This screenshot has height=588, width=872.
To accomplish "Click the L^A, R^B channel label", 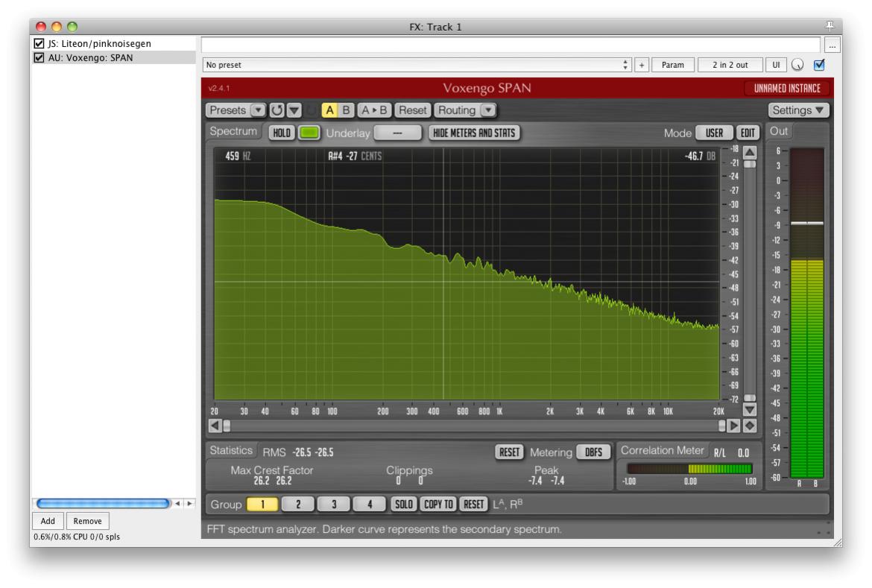I will [508, 504].
